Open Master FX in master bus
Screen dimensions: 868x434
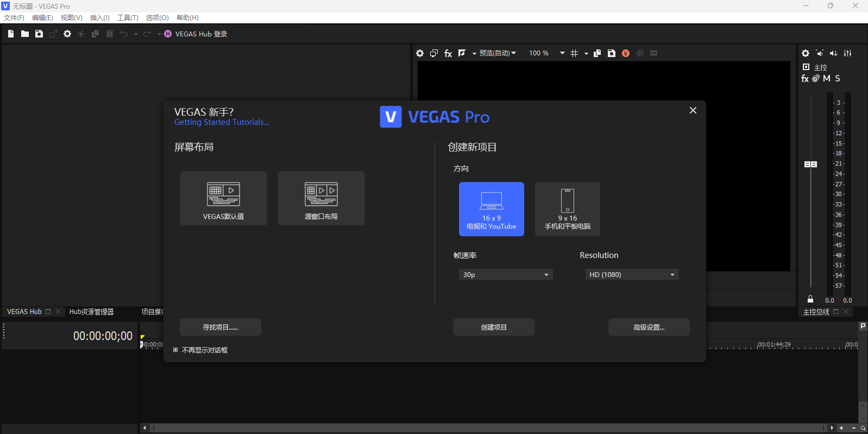pyautogui.click(x=805, y=79)
